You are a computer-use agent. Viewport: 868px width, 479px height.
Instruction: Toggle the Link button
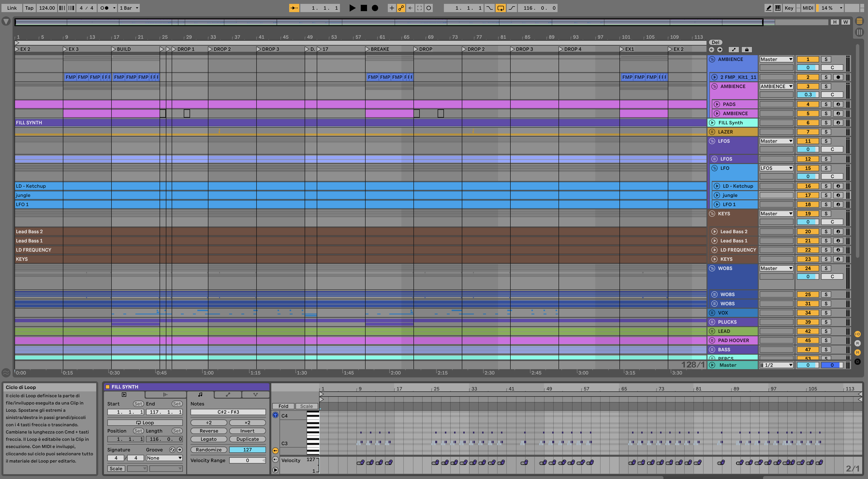(x=12, y=8)
